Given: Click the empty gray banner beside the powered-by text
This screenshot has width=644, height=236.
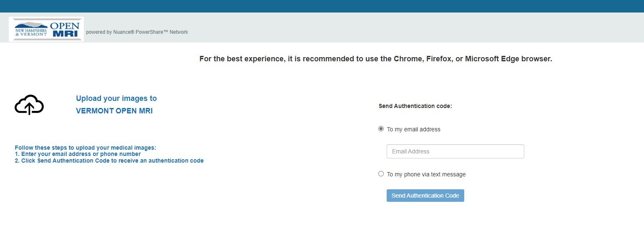Looking at the screenshot, I should point(417,28).
